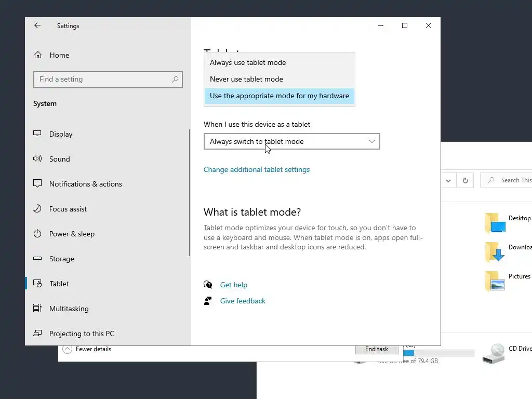532x399 pixels.
Task: Click the Sound speaker icon
Action: click(37, 158)
